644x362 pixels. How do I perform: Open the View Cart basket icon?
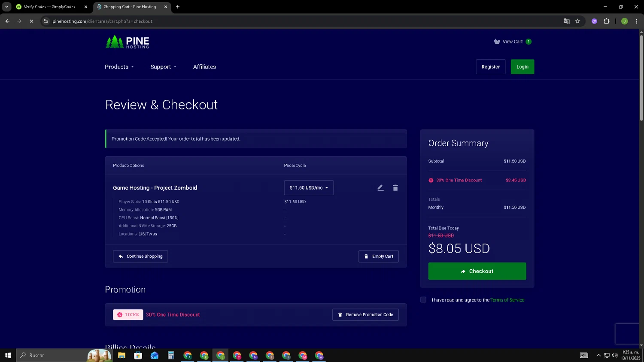[497, 42]
